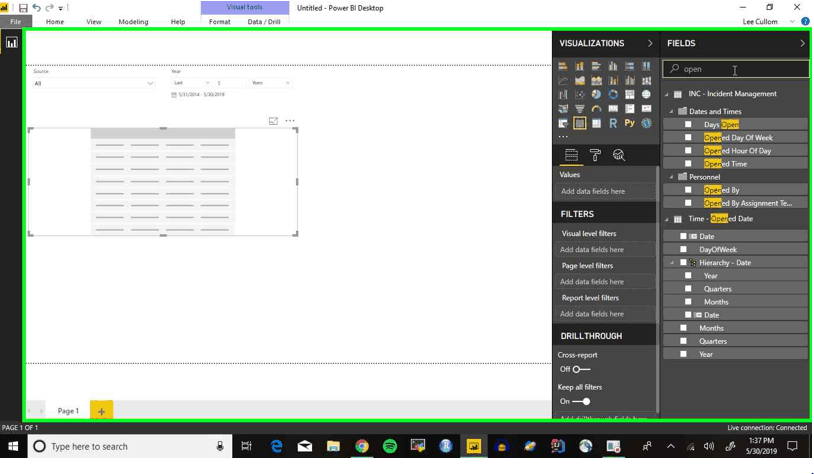
Task: Check the Opened Hour Of Day field
Action: click(x=688, y=151)
